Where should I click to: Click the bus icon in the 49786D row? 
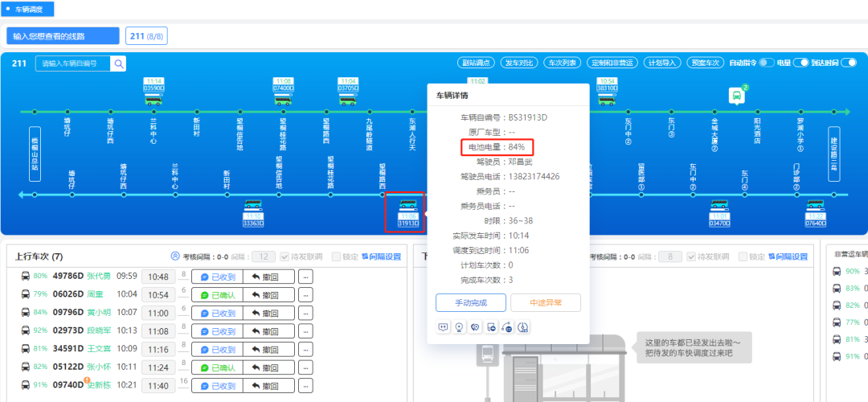click(25, 276)
